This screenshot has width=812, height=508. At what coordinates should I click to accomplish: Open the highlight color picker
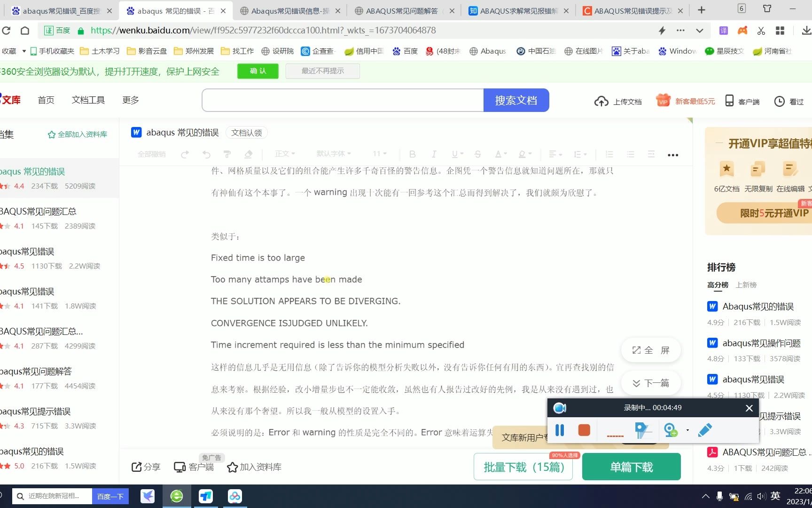(525, 154)
